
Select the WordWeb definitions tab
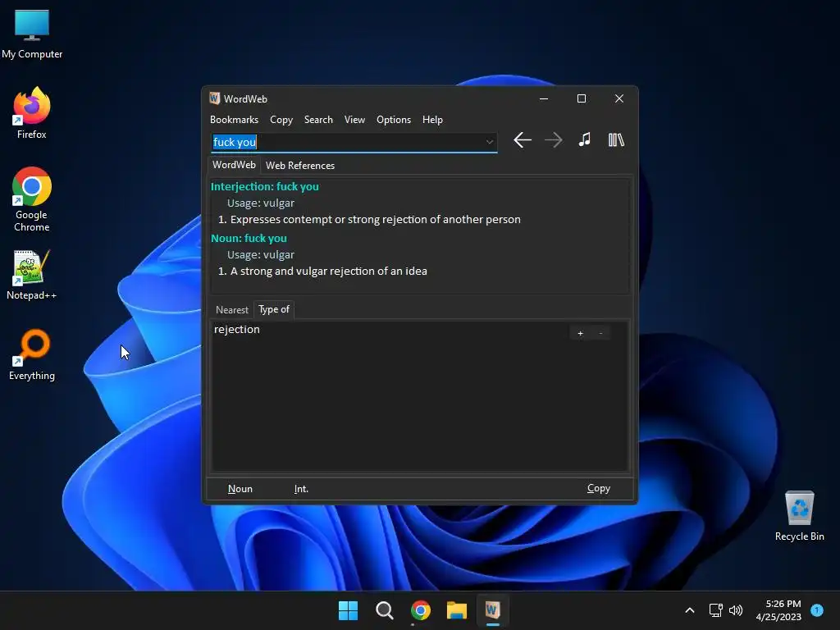click(x=234, y=165)
